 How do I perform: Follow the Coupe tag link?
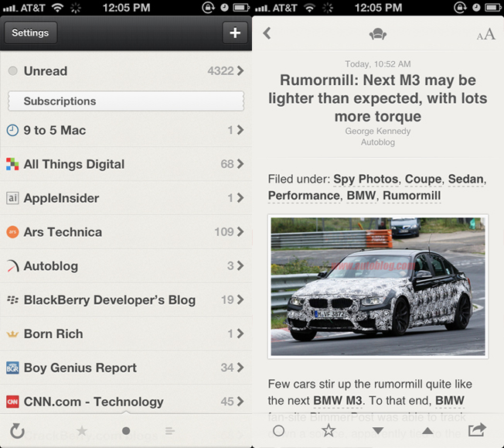(423, 179)
